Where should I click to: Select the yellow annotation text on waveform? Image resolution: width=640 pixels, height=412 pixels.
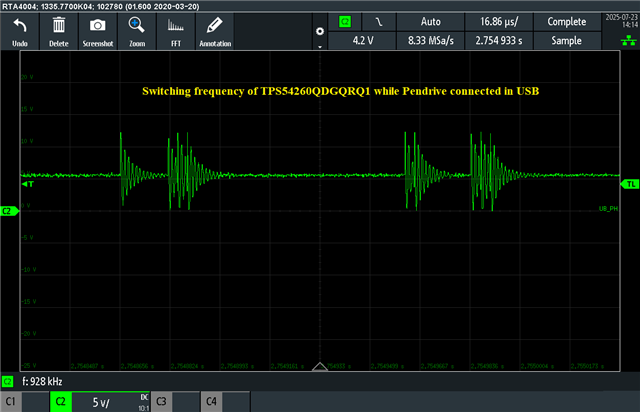click(340, 91)
